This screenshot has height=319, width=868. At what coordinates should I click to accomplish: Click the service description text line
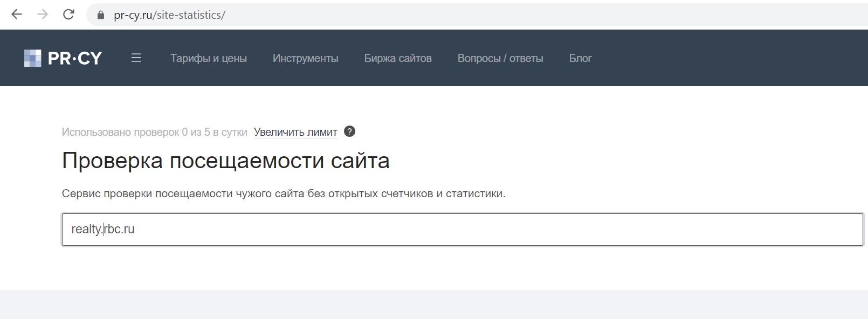[284, 193]
